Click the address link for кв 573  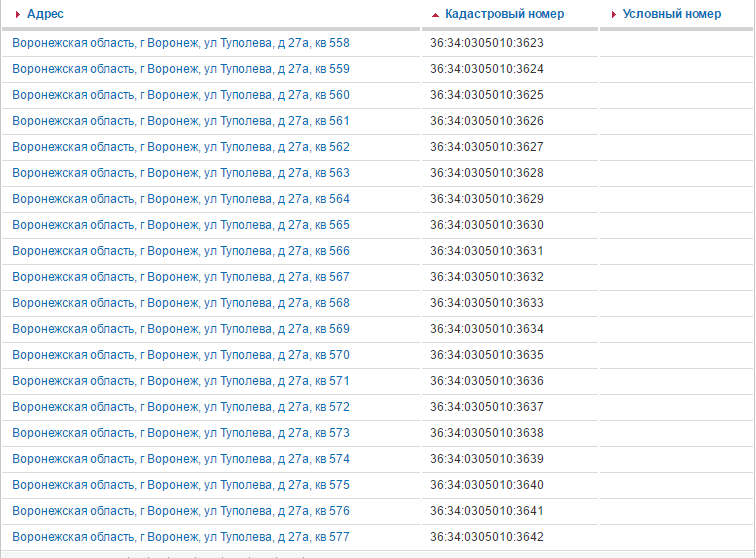click(181, 433)
